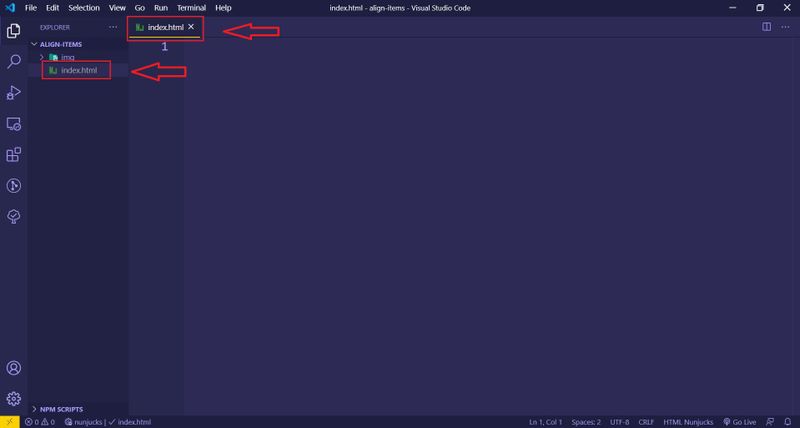Click the Explorer files icon
The width and height of the screenshot is (800, 428).
[x=14, y=31]
